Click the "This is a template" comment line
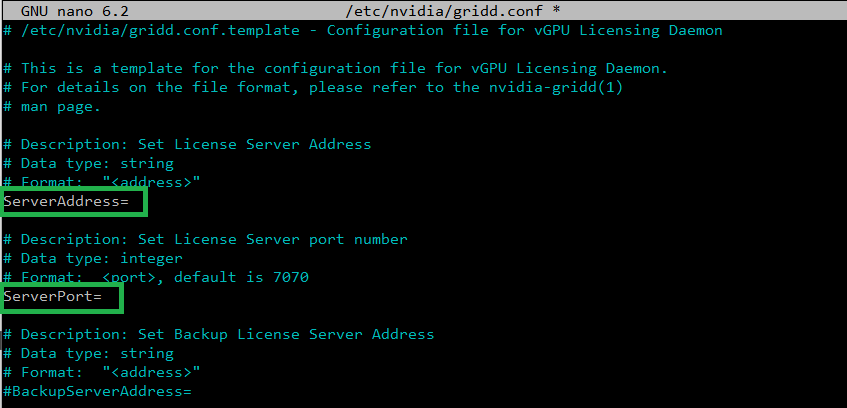The width and height of the screenshot is (847, 408). click(336, 69)
